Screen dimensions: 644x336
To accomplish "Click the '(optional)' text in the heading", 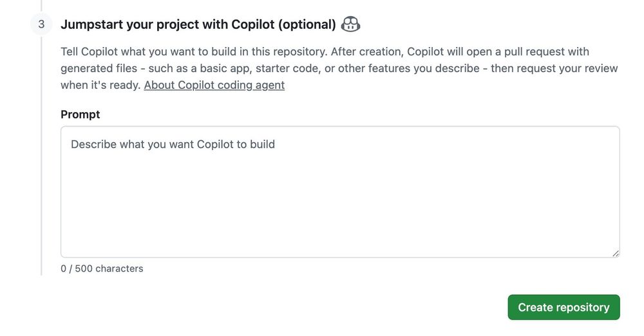I will click(x=307, y=24).
